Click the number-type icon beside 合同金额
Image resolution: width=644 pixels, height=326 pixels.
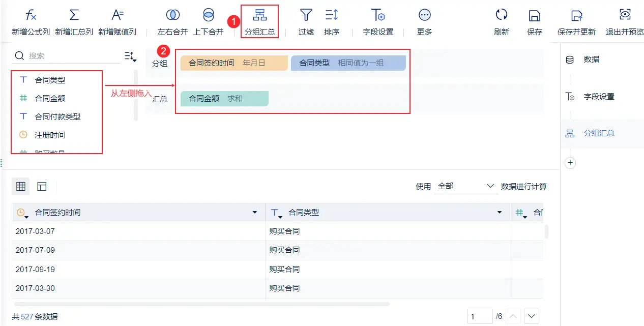click(23, 98)
